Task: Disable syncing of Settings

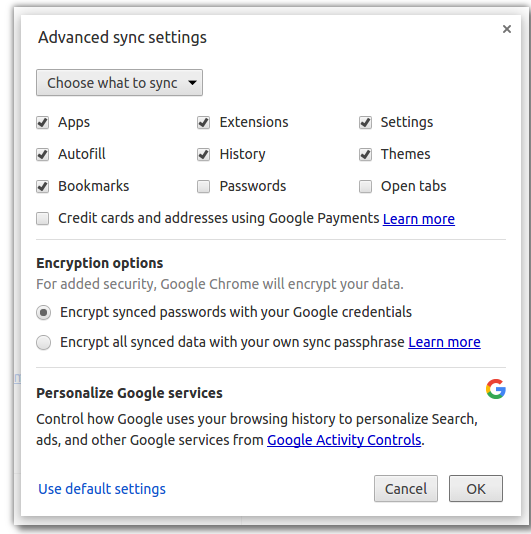Action: 365,122
